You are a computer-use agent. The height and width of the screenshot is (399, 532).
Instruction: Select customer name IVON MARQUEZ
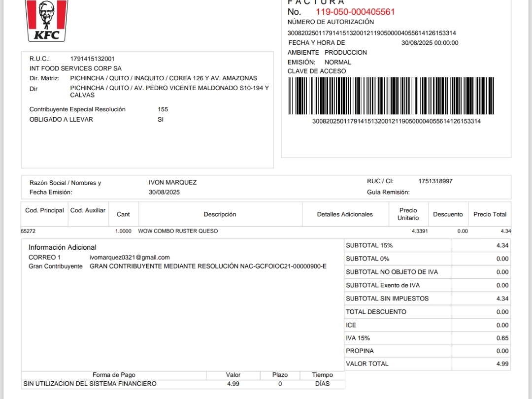point(173,183)
